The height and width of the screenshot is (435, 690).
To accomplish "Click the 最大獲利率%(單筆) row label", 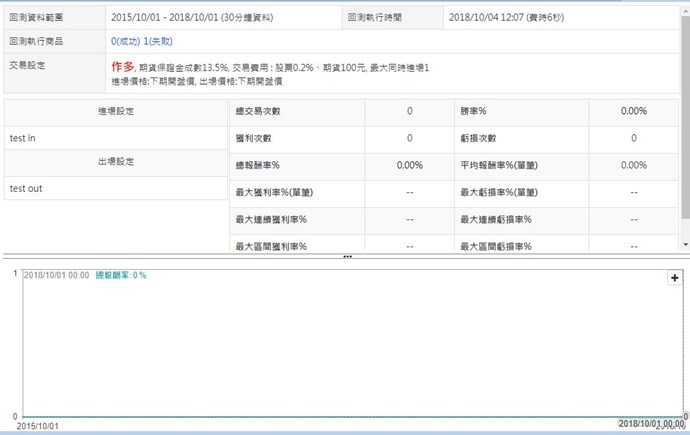I will coord(272,192).
